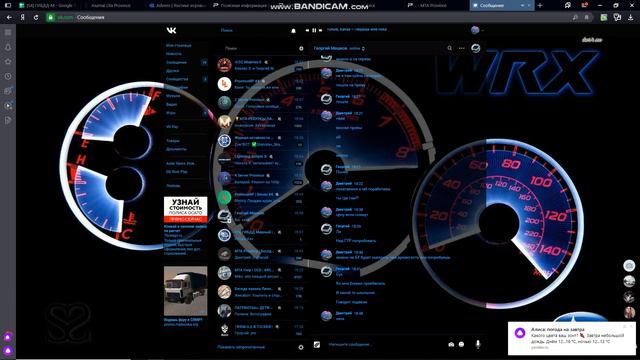Open Игры in VK sidebar
This screenshot has width=640, height=360.
(171, 113)
